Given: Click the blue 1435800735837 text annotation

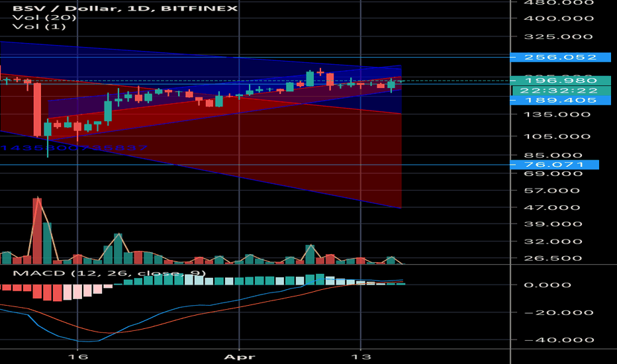Looking at the screenshot, I should pyautogui.click(x=74, y=148).
